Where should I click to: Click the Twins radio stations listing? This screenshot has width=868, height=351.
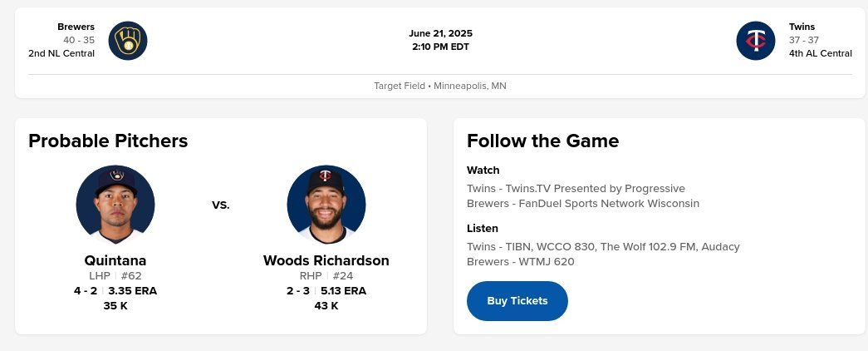(603, 247)
